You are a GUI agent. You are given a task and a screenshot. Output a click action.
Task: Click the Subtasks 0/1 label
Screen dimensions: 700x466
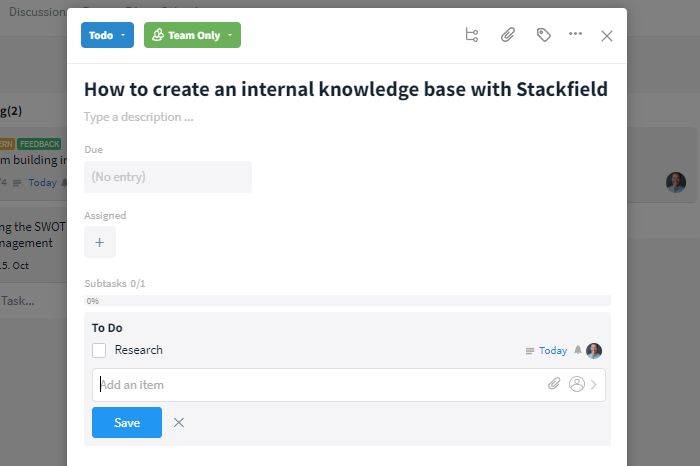[115, 283]
